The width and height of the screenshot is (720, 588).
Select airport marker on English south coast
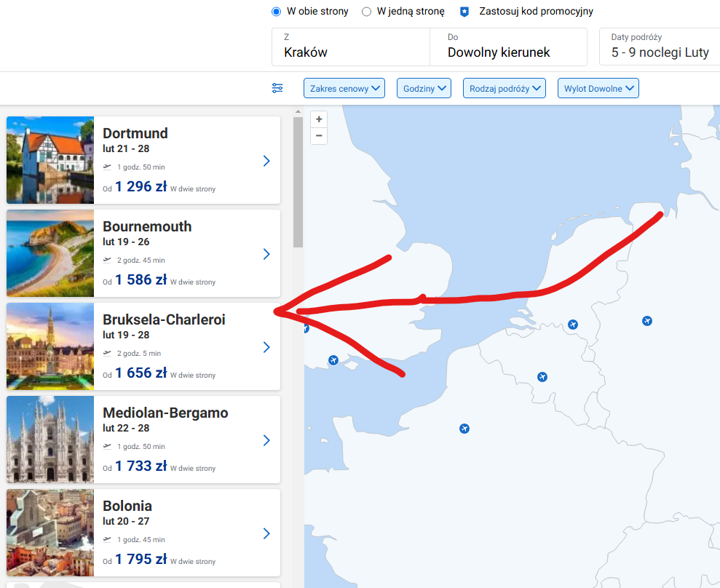[x=333, y=360]
